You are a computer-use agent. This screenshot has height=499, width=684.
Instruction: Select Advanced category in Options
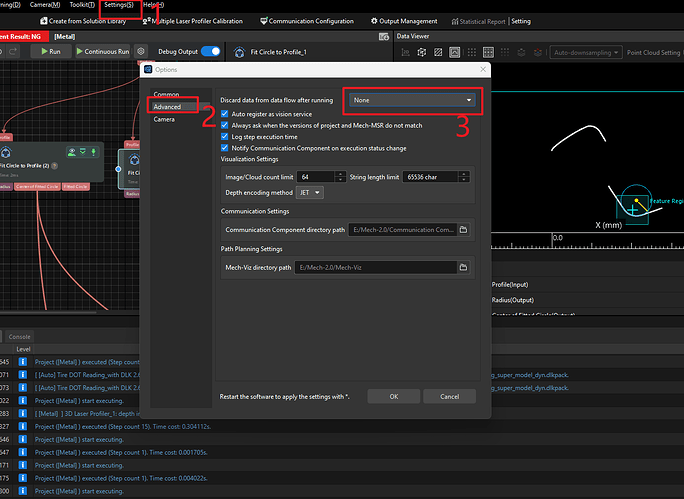(167, 106)
